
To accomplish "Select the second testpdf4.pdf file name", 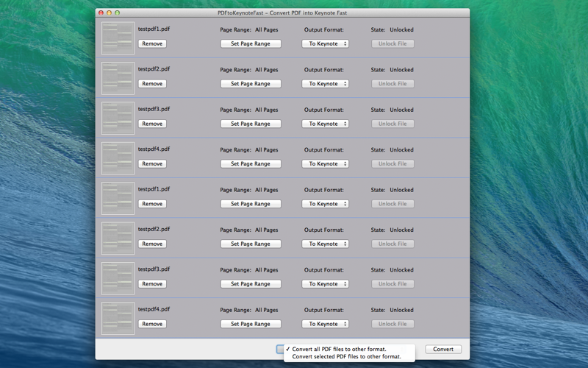I will coord(154,309).
